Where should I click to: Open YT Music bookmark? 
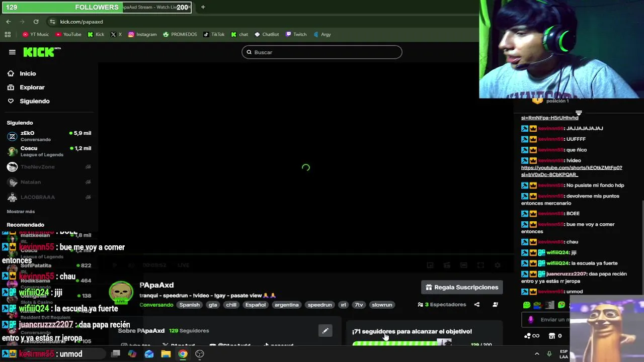36,34
